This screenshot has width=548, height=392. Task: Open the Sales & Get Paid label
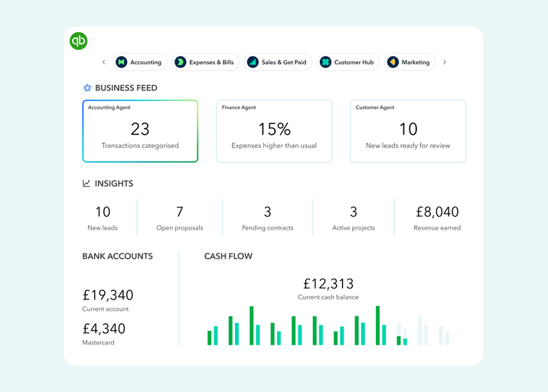[x=284, y=62]
